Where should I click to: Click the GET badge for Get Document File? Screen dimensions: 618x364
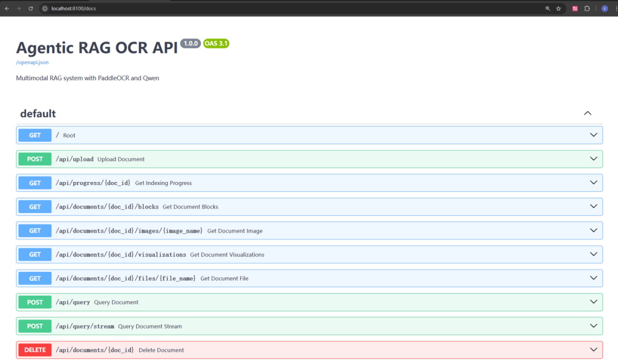coord(35,278)
